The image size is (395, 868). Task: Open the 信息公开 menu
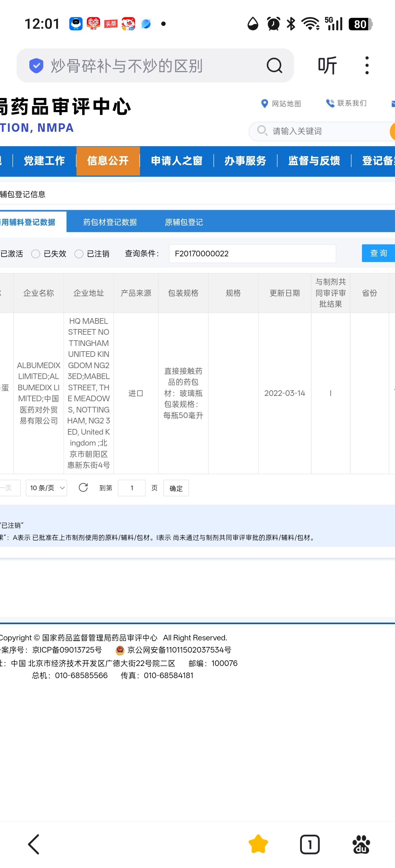[x=108, y=161]
